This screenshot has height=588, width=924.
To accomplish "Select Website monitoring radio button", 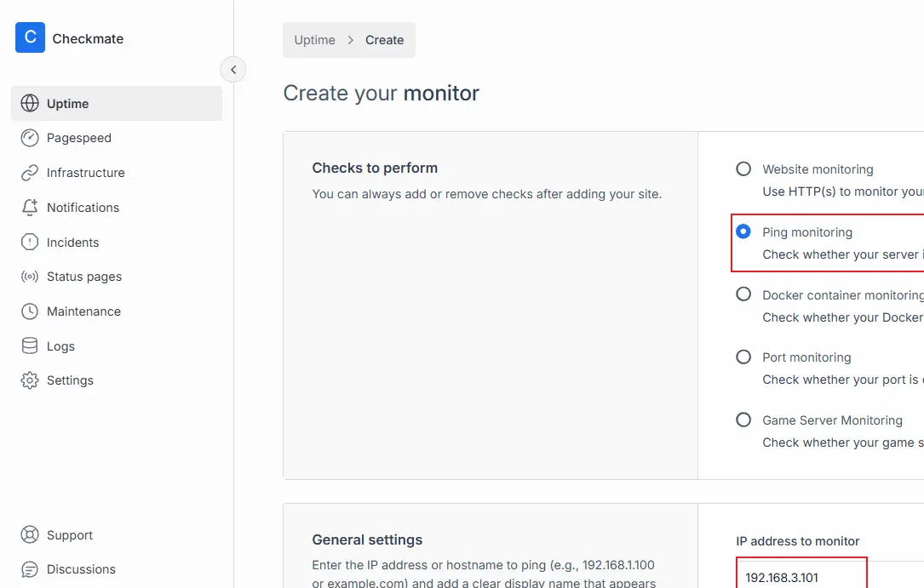I will (743, 169).
